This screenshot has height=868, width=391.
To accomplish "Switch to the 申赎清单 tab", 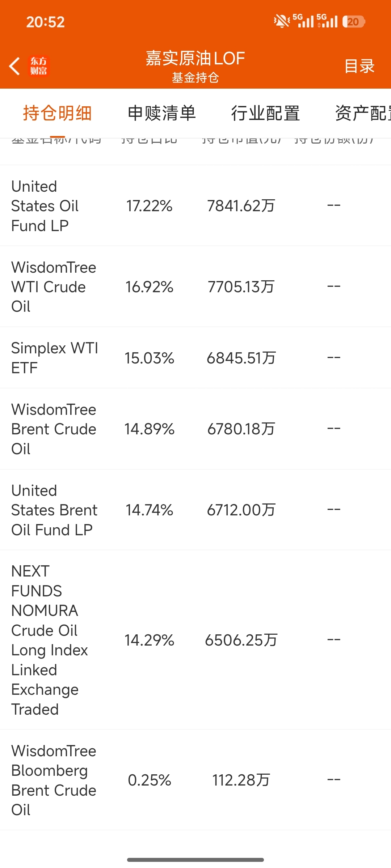I will tap(161, 113).
